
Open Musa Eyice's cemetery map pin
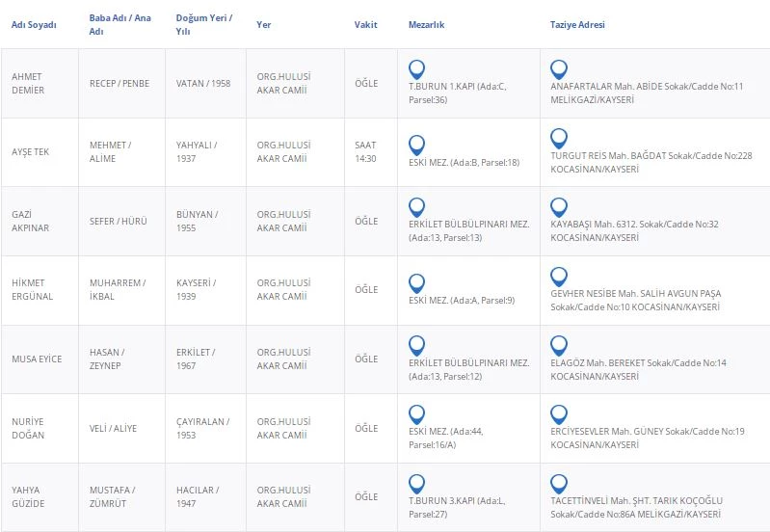click(x=416, y=345)
